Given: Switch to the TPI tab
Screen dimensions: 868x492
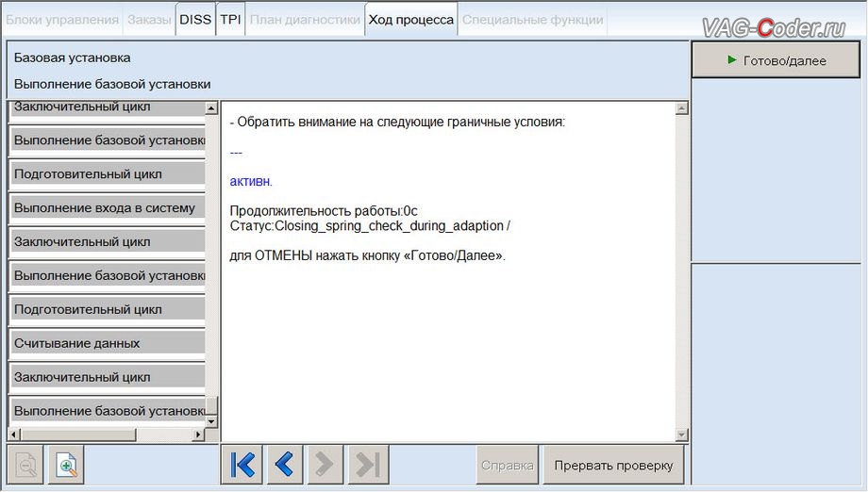Looking at the screenshot, I should (230, 20).
